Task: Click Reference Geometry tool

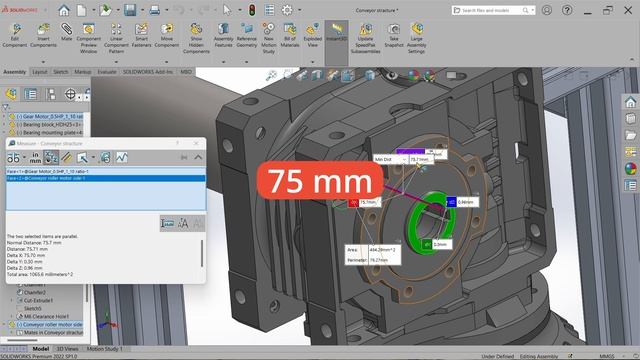Action: [x=247, y=36]
